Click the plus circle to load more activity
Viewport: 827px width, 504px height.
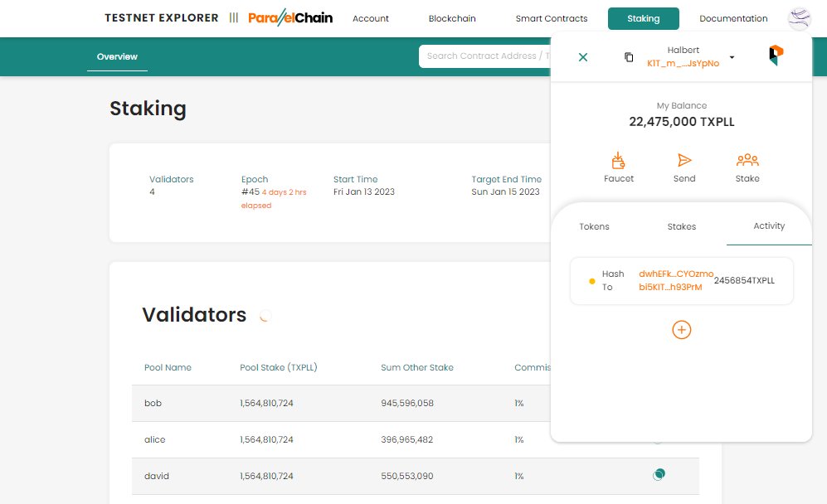point(682,330)
